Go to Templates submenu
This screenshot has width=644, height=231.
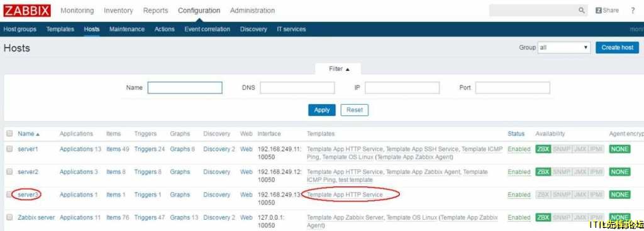pyautogui.click(x=60, y=29)
